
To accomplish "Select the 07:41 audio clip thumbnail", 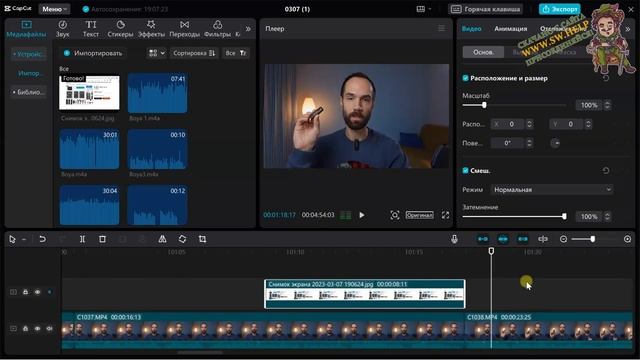I will (158, 93).
